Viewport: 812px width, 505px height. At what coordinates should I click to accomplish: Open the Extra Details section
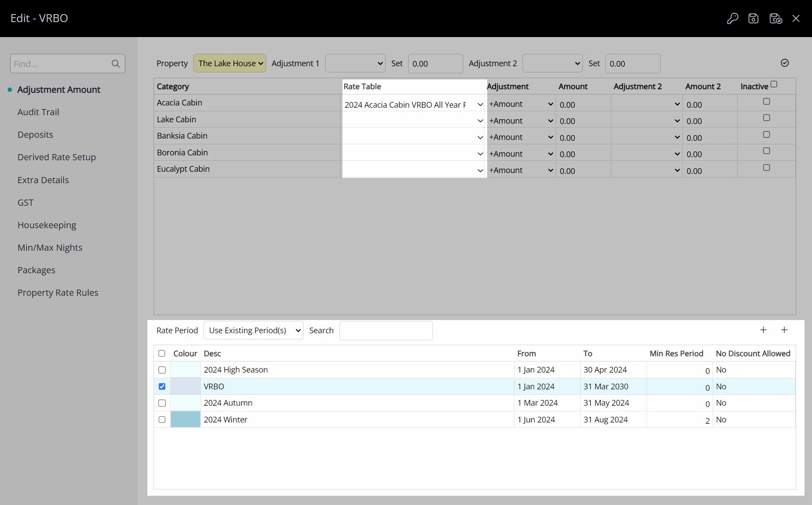(x=43, y=180)
